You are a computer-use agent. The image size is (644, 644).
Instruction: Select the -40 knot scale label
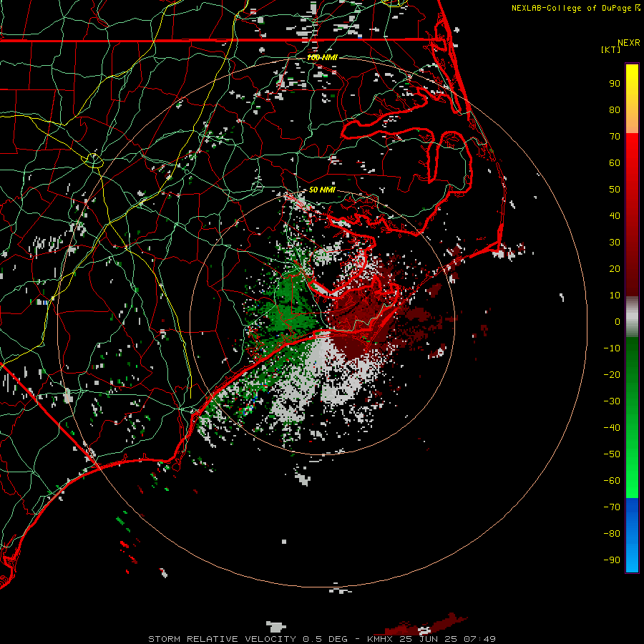(612, 428)
